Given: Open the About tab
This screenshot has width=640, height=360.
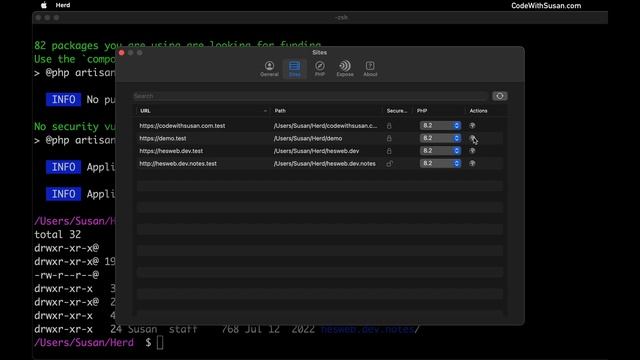Looking at the screenshot, I should [370, 69].
